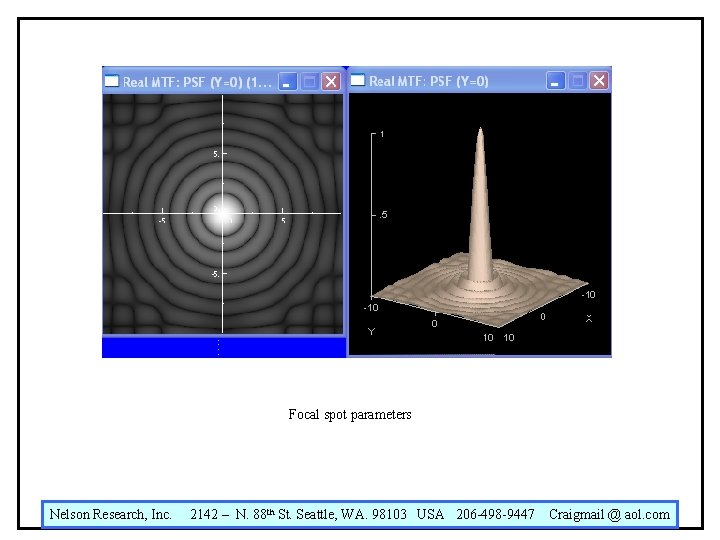Minimize the right Real MTF: PSF (Y=0) window

(556, 81)
